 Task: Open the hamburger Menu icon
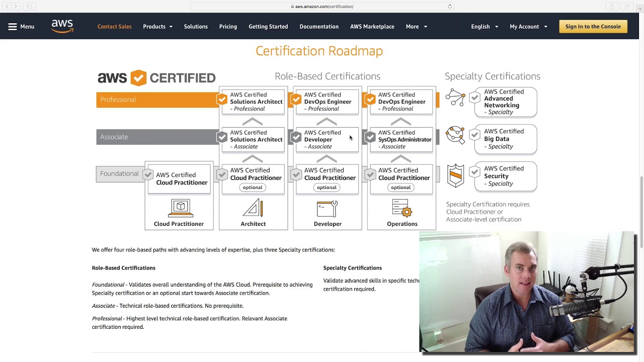[13, 27]
